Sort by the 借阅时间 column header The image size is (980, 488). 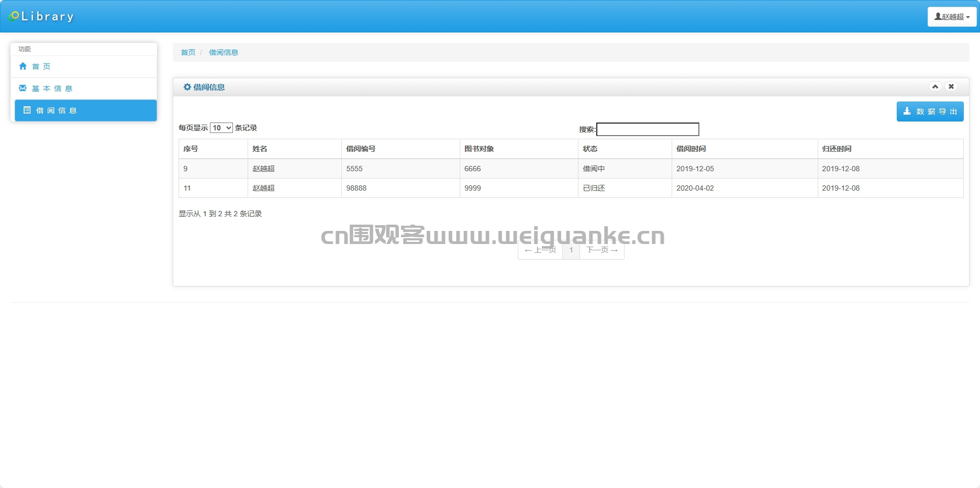(744, 149)
